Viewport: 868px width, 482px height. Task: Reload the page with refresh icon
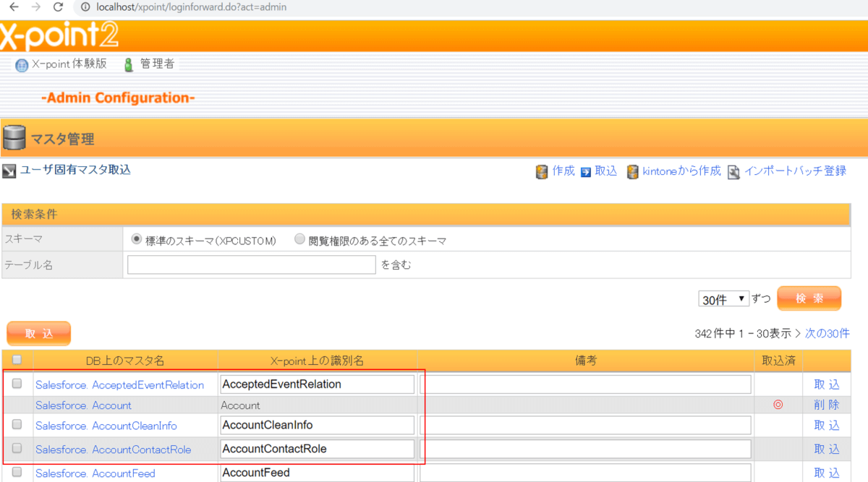59,7
